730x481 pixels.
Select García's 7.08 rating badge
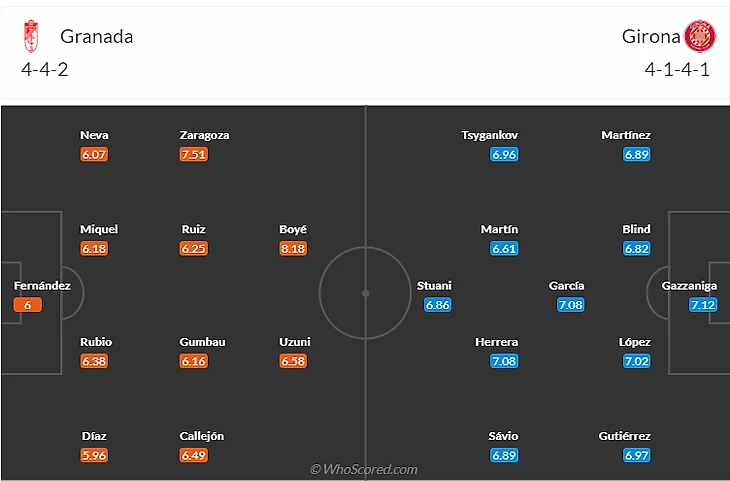point(570,305)
